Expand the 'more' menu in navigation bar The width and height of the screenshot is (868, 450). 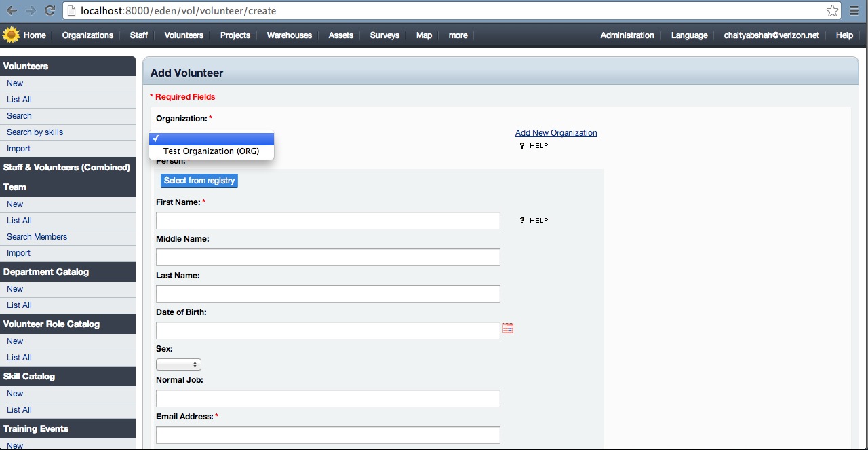click(458, 35)
